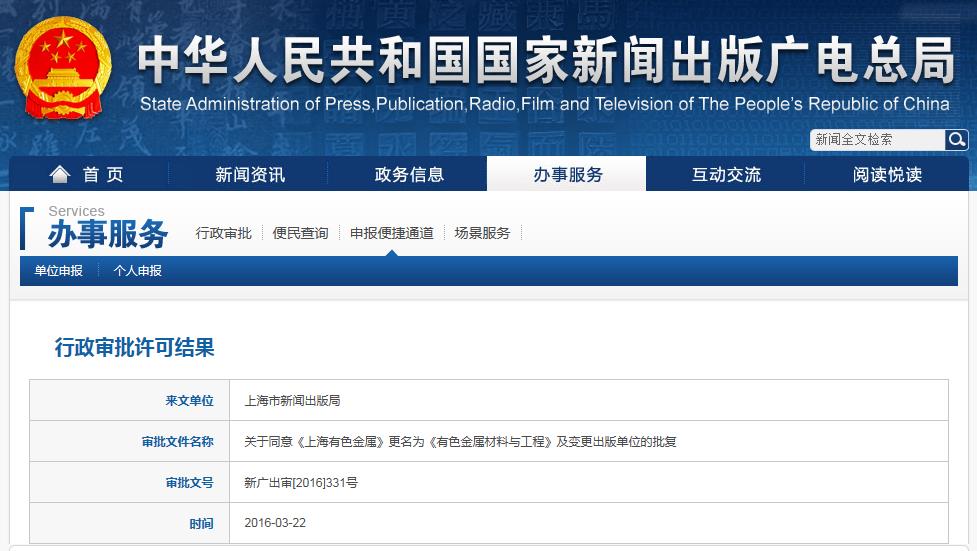Click the home icon beside 首页
Viewport: 977px width, 551px height.
[x=60, y=174]
